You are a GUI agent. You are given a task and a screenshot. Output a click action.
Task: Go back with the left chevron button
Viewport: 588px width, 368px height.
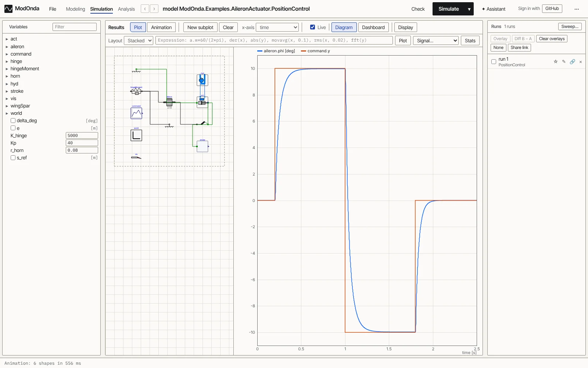pos(145,9)
